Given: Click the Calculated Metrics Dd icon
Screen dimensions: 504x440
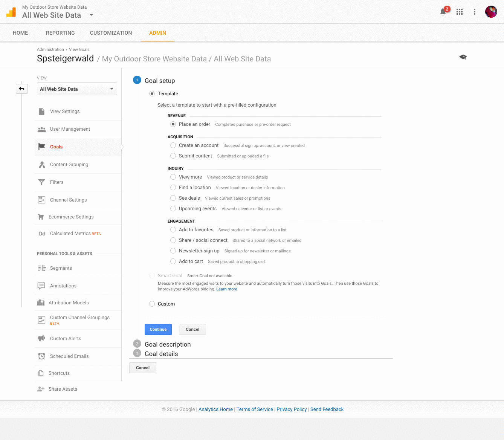Looking at the screenshot, I should [42, 234].
